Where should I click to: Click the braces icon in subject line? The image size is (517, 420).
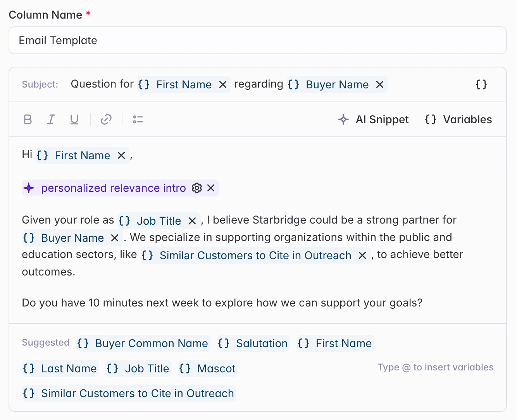[481, 84]
